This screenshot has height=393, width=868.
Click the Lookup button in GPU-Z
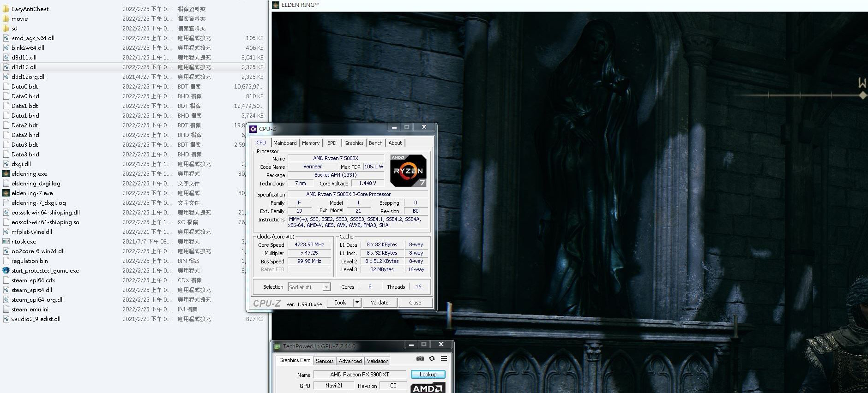coord(428,375)
